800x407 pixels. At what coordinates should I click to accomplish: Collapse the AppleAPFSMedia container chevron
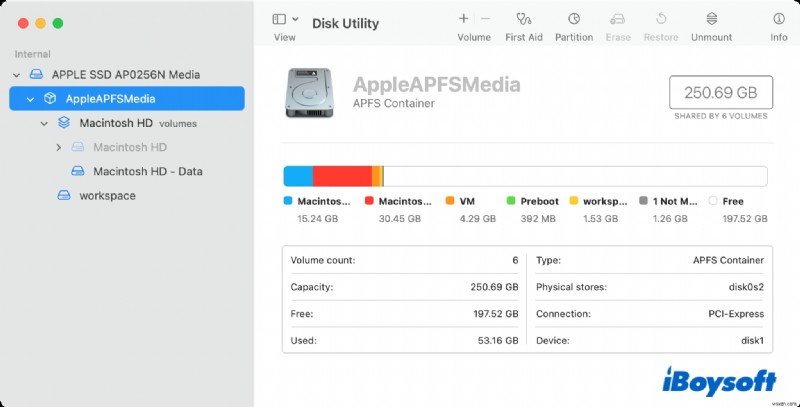(x=30, y=99)
